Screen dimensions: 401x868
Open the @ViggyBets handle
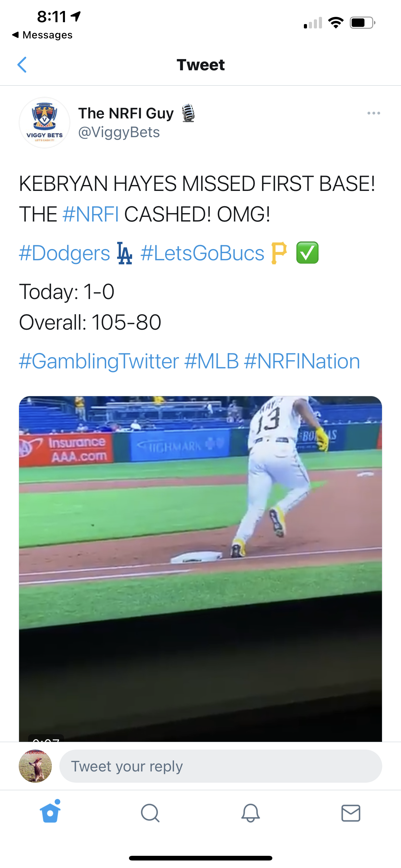pos(119,132)
